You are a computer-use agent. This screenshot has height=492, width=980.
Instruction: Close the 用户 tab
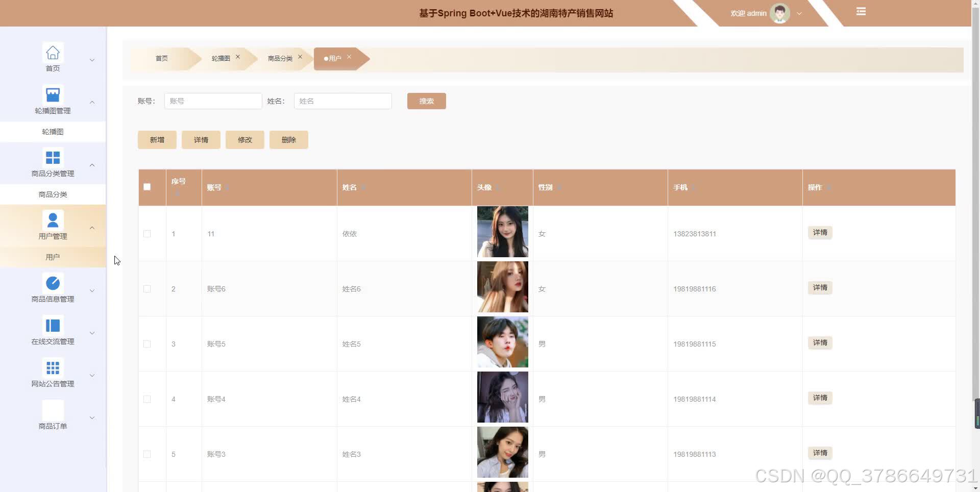pyautogui.click(x=349, y=57)
